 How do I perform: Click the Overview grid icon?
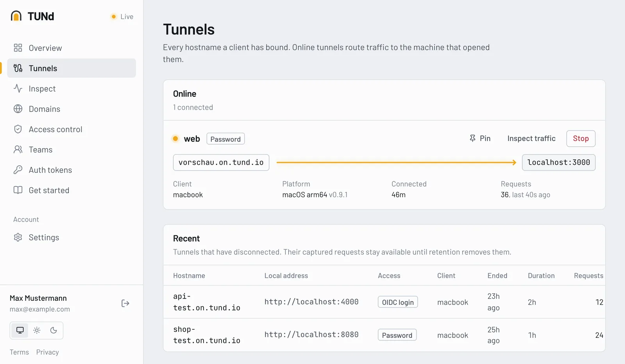(18, 48)
